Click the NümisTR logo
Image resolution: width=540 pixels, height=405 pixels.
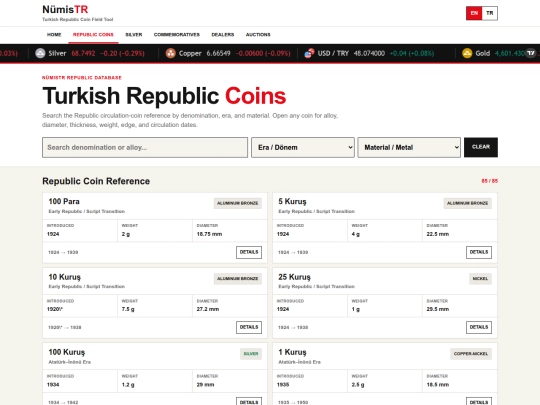coord(65,9)
